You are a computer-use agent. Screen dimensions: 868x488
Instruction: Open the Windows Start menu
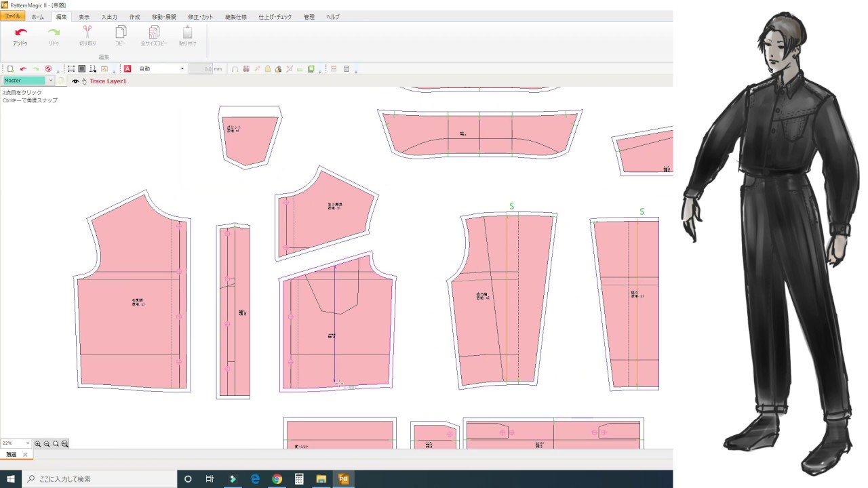[11, 479]
